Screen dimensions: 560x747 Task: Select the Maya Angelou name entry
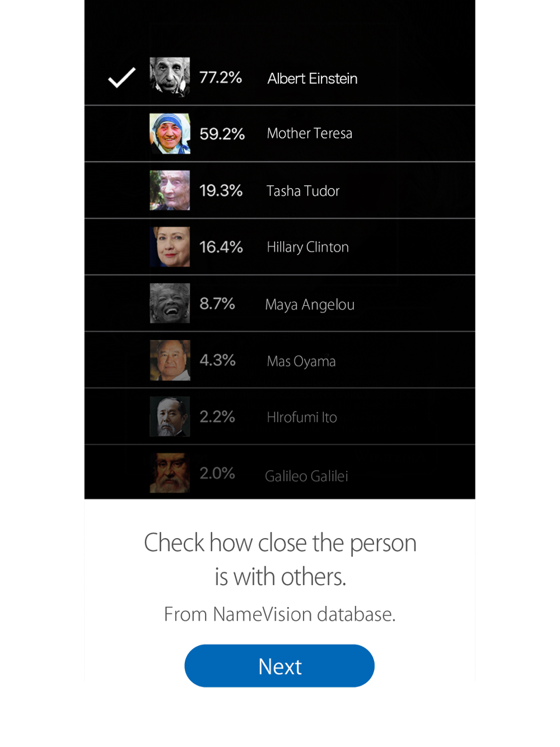(310, 305)
